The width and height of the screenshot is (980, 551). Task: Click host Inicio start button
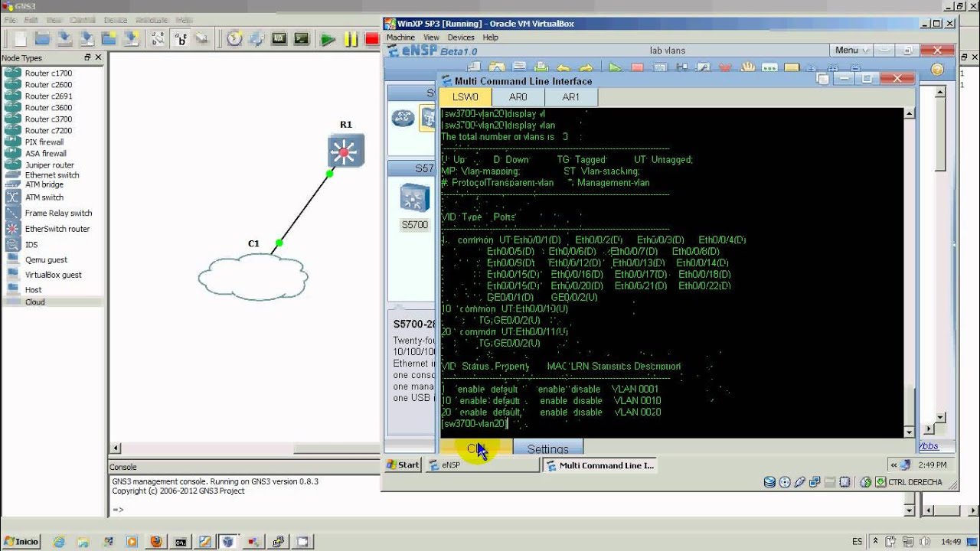(x=20, y=541)
